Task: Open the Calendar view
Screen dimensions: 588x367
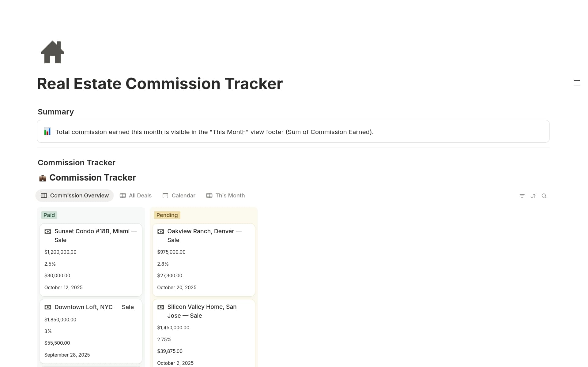Action: point(183,195)
